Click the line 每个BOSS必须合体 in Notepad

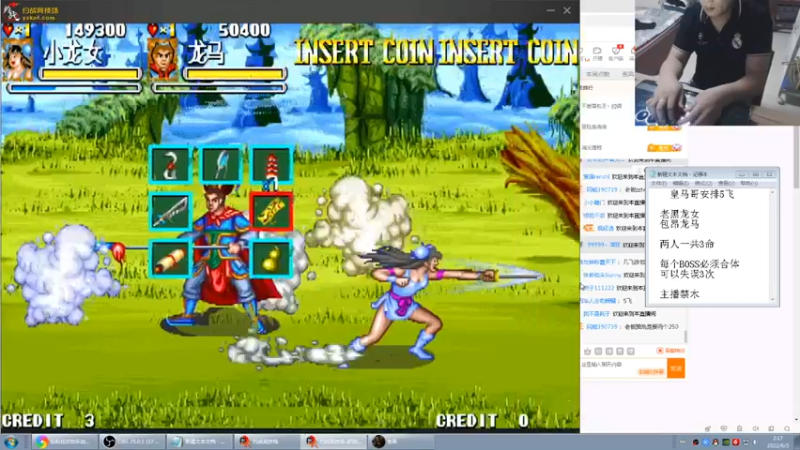pyautogui.click(x=699, y=264)
